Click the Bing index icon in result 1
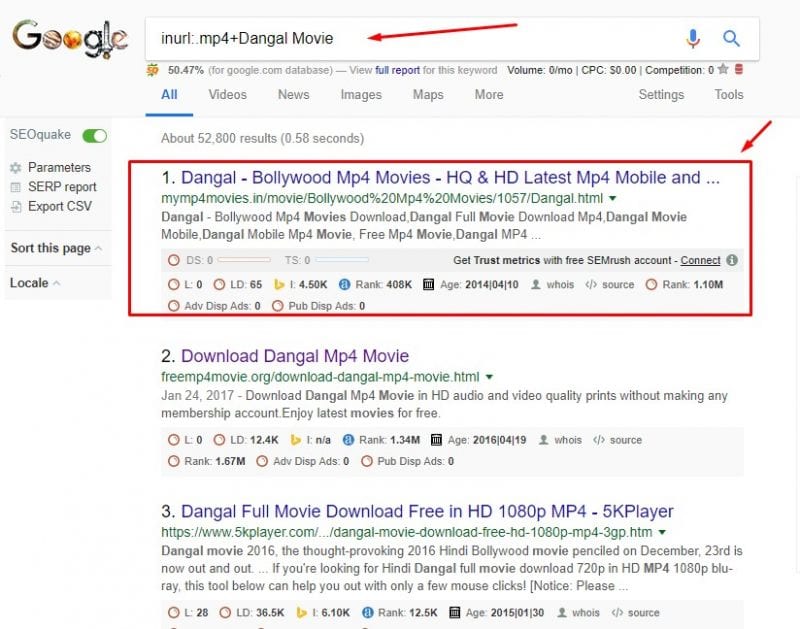Image resolution: width=800 pixels, height=629 pixels. pyautogui.click(x=279, y=285)
